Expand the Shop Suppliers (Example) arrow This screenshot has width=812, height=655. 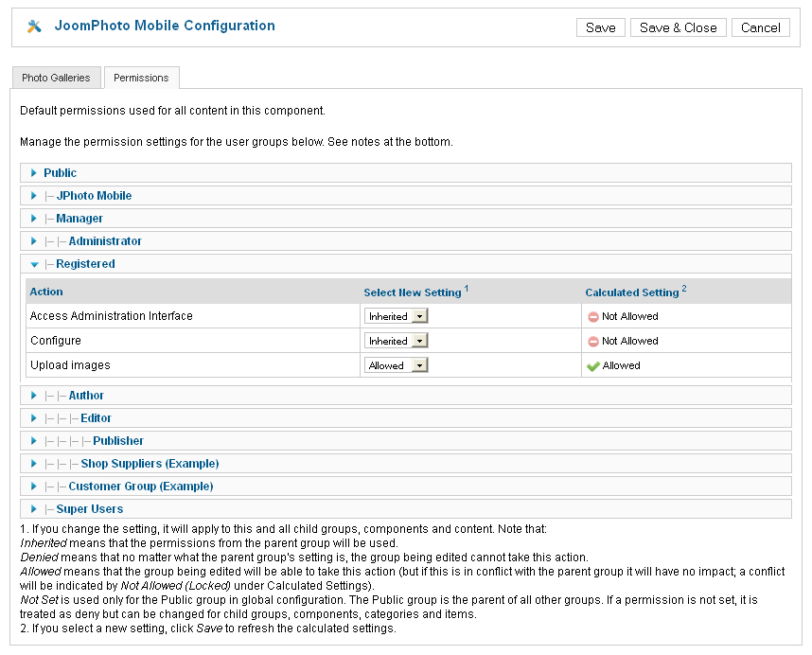tap(34, 464)
